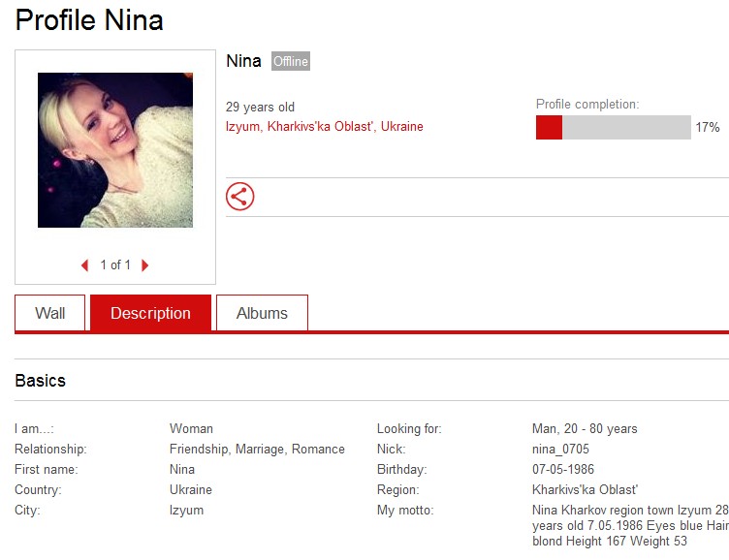This screenshot has width=729, height=560.
Task: Click the Izyum, Kharkivs'ka Oblast', Ukraine location link
Action: coord(325,126)
